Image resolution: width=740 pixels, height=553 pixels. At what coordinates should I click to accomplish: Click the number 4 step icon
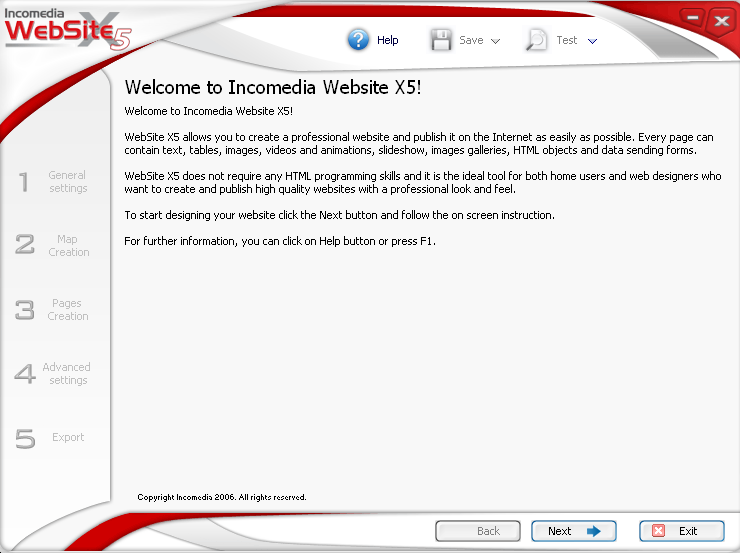coord(25,374)
